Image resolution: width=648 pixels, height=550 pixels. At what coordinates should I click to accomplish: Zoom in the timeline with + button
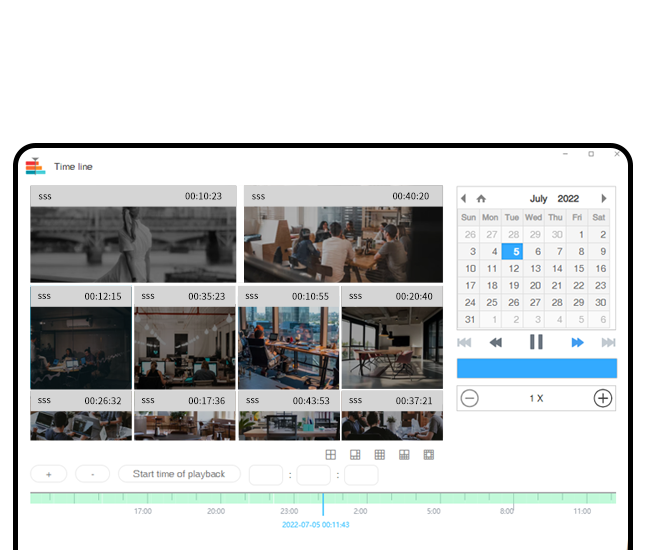tap(49, 474)
